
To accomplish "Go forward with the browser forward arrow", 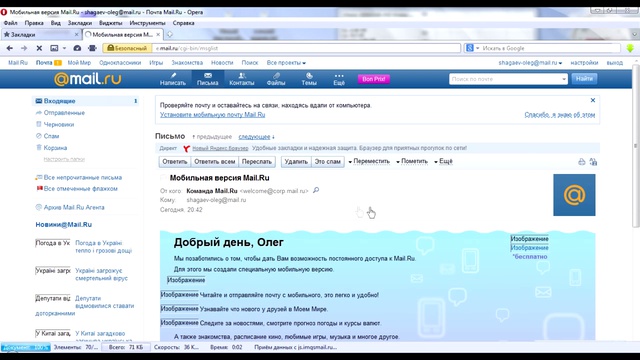I will tap(24, 48).
